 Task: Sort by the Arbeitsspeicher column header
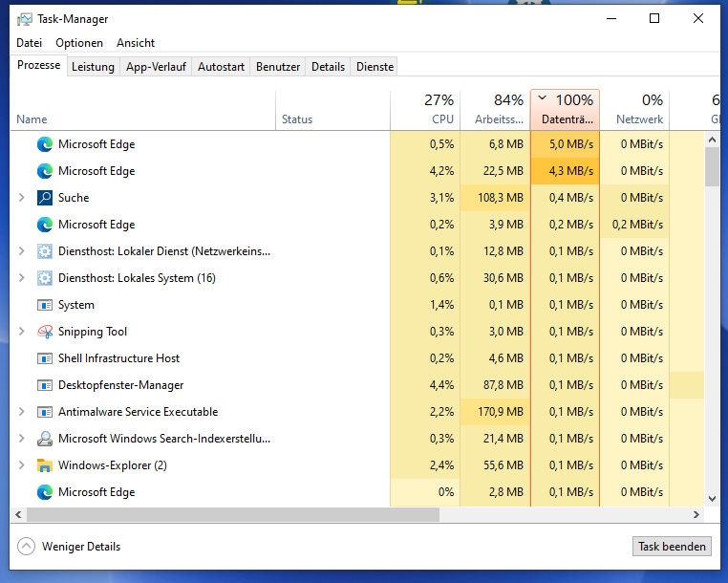(495, 110)
